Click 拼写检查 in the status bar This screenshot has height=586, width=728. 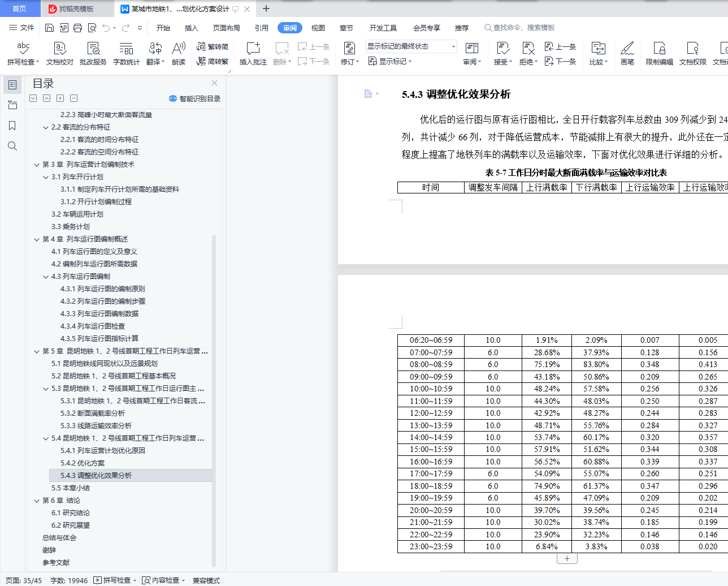(116, 580)
